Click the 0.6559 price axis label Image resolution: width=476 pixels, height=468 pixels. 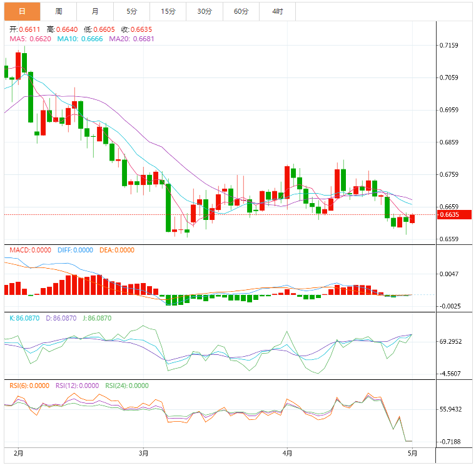coord(449,239)
